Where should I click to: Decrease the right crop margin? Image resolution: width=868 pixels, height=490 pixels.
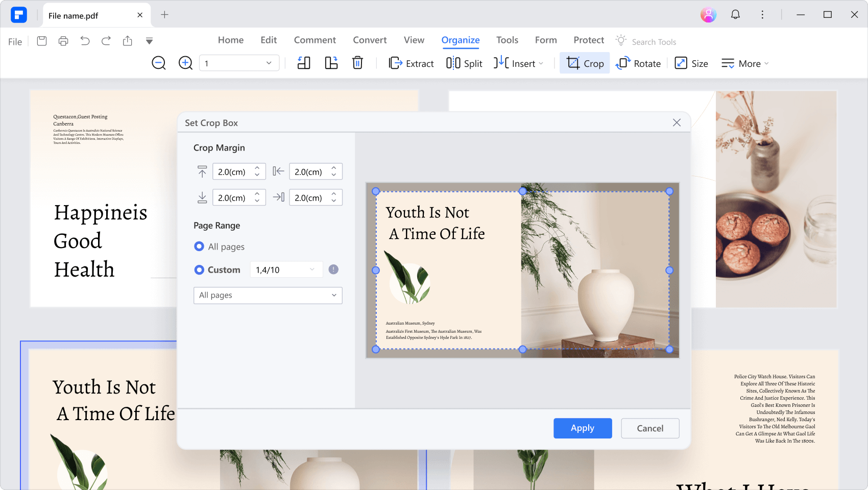click(334, 201)
